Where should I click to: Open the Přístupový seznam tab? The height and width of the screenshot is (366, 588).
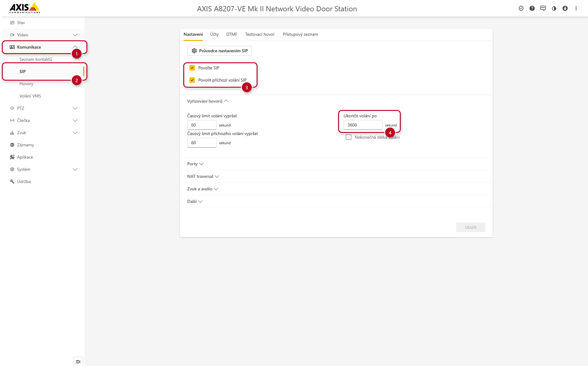(x=300, y=35)
